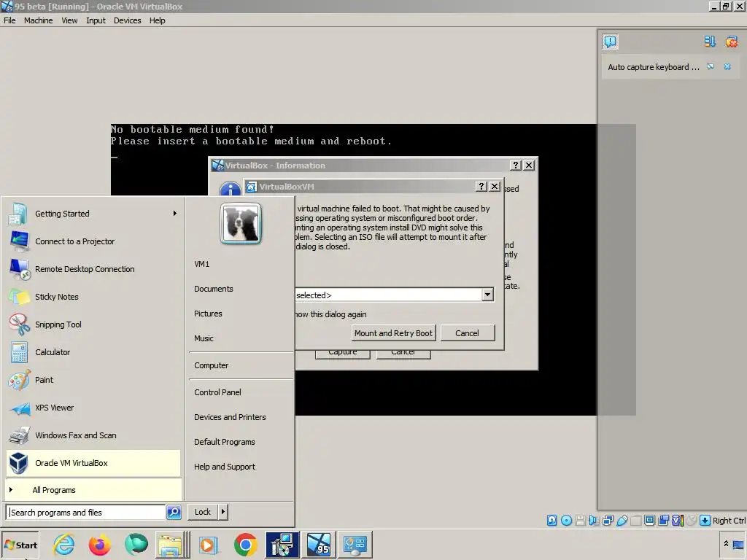Open Control Panel in Start menu
Image resolution: width=747 pixels, height=560 pixels.
pyautogui.click(x=217, y=392)
